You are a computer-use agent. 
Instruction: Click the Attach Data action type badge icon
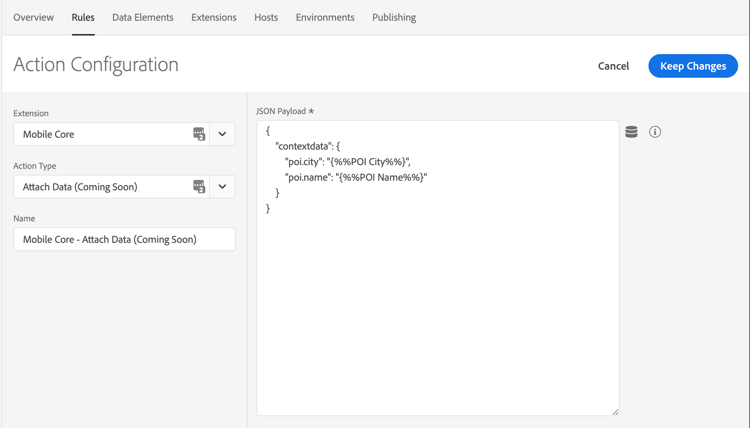pos(199,187)
